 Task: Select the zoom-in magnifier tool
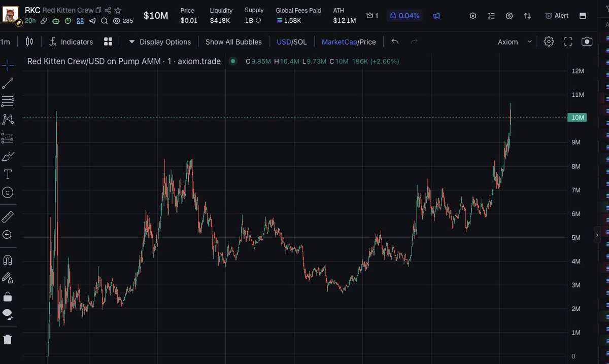[x=8, y=235]
